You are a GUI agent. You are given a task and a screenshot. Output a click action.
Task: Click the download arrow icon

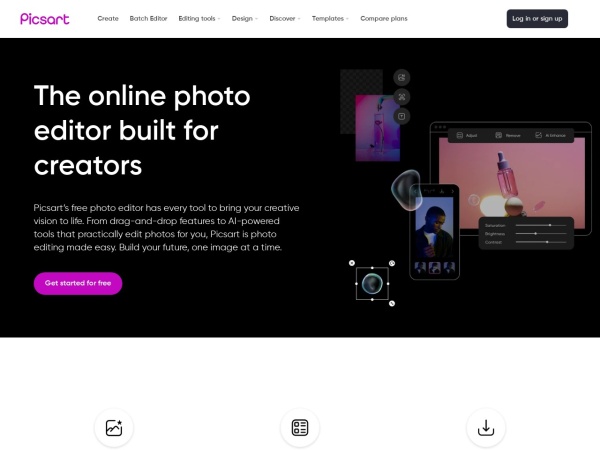[x=486, y=428]
